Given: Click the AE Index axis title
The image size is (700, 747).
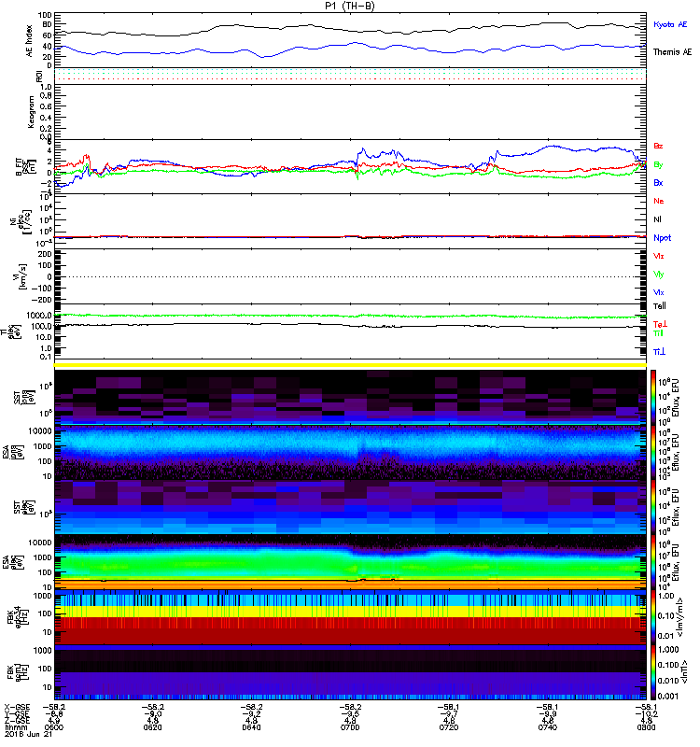Looking at the screenshot, I should click(x=30, y=41).
